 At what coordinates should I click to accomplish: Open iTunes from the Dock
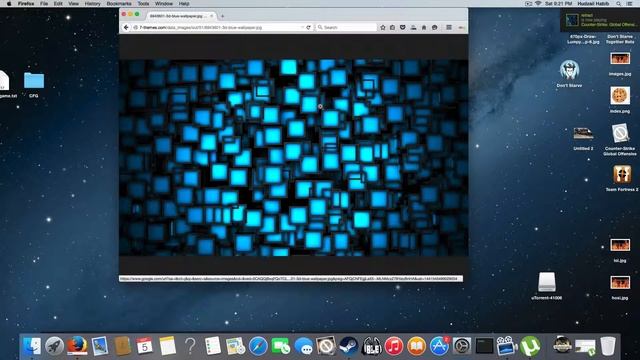(x=394, y=346)
